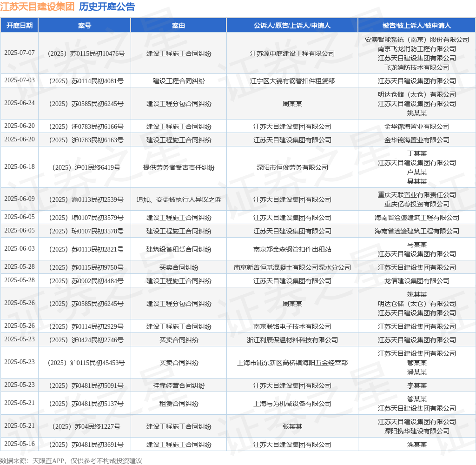
Task: Click case number (2025)苏0481民初5091号
Action: [86, 386]
